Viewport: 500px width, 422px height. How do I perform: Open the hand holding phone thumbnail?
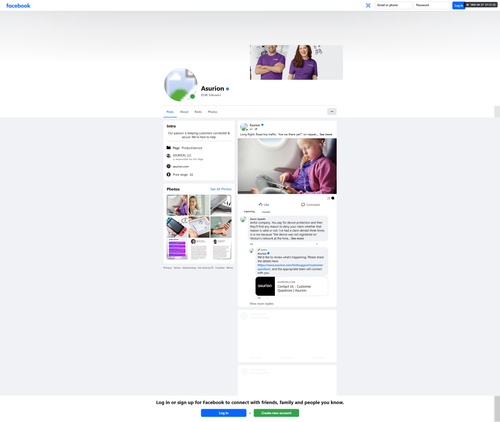point(221,227)
